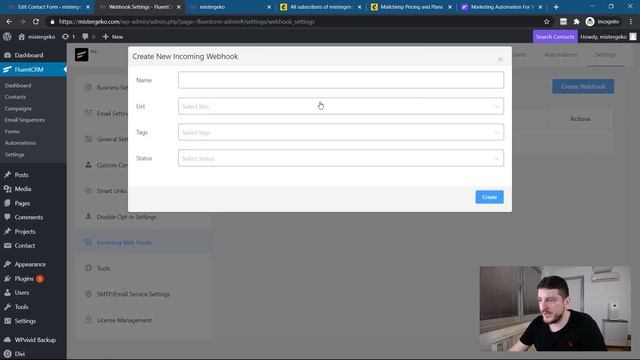Click the Search Contacts button
This screenshot has width=640, height=360.
coord(555,37)
